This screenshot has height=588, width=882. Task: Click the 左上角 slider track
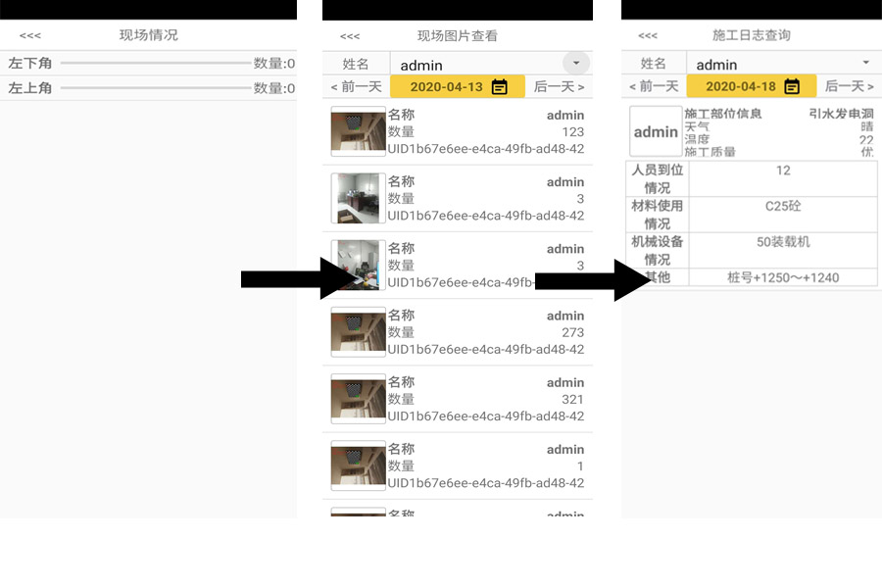155,88
